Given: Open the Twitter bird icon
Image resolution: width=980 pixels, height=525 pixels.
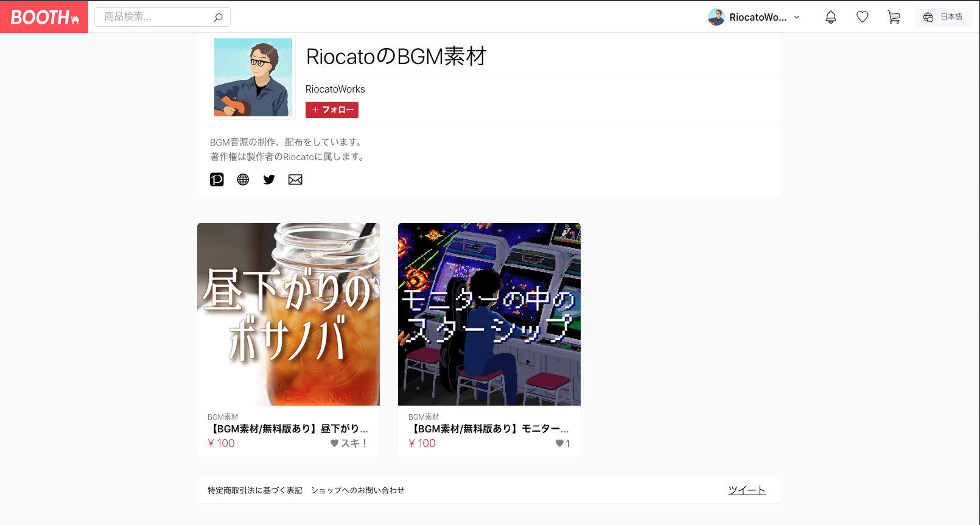Looking at the screenshot, I should click(269, 180).
